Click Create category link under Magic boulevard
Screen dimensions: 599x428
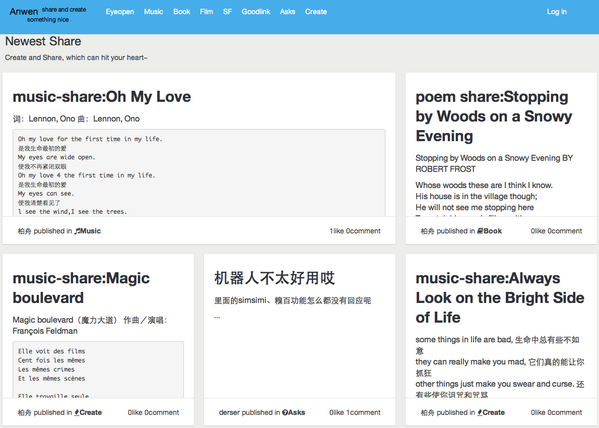(x=91, y=412)
